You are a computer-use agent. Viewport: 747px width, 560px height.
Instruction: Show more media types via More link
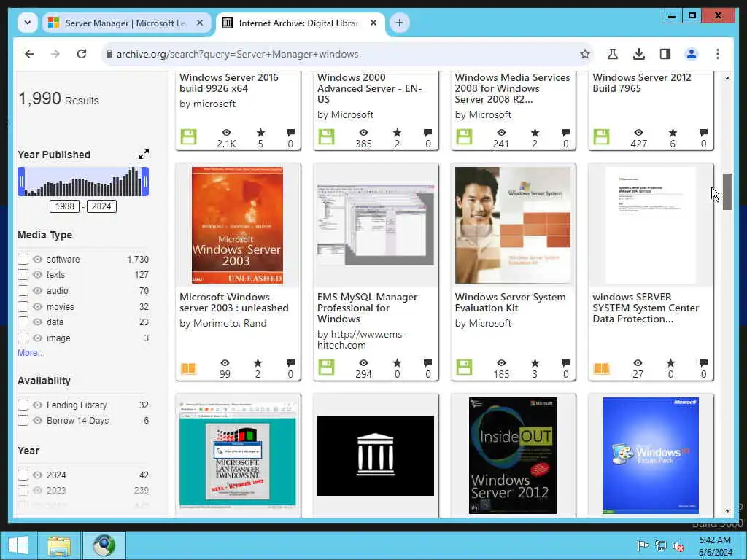(x=31, y=352)
